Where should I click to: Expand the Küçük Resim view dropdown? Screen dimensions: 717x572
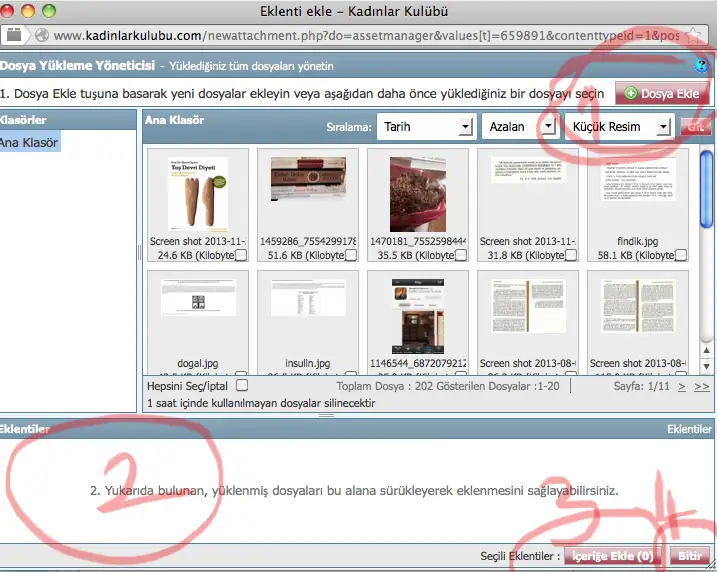coord(618,127)
